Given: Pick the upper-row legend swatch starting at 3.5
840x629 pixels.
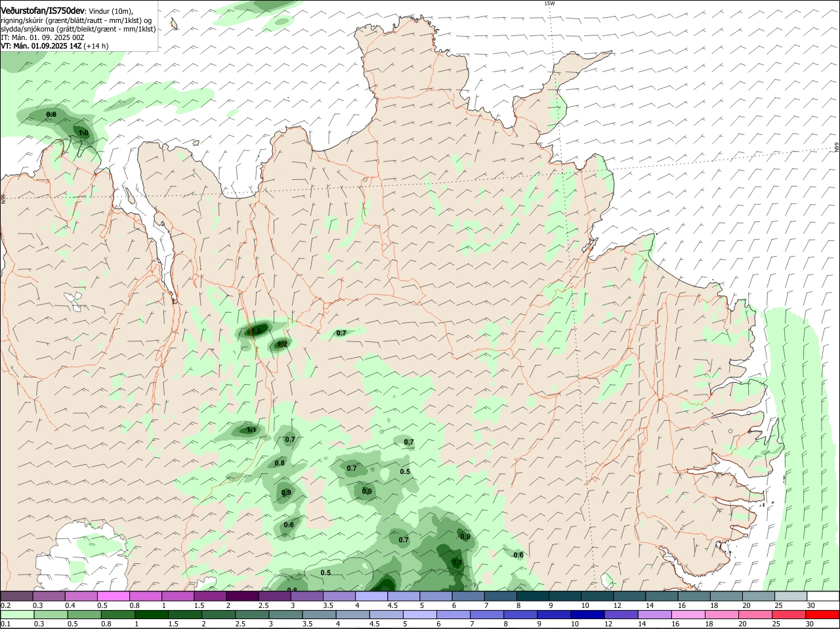Looking at the screenshot, I should [339, 596].
